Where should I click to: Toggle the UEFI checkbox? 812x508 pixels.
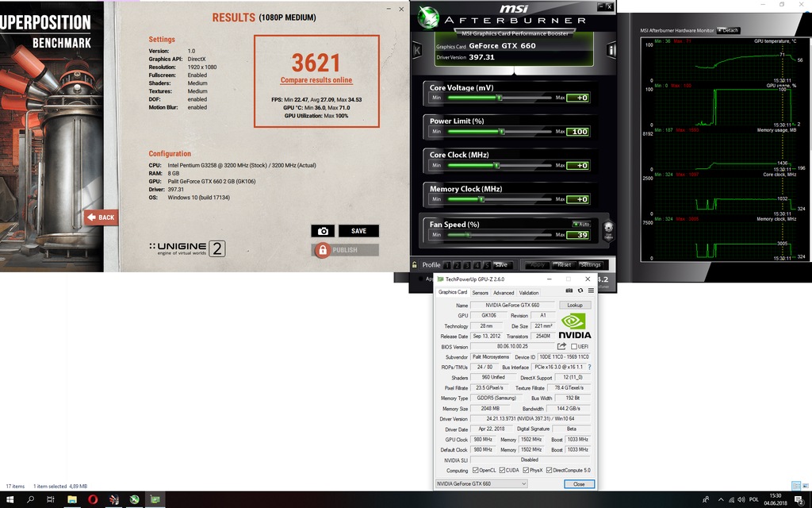(574, 347)
